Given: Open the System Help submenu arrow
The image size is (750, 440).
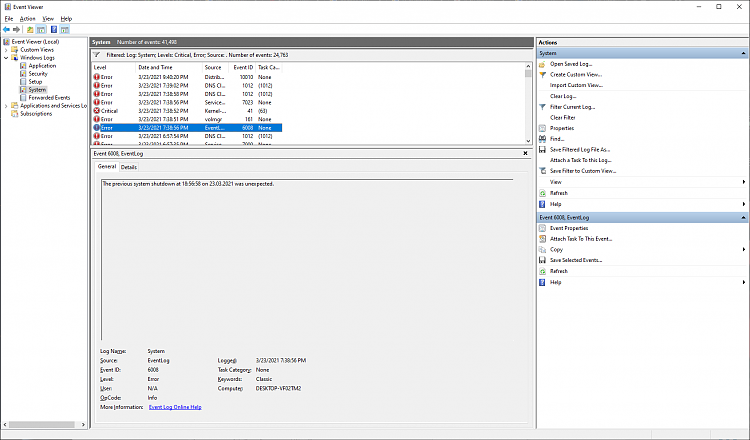Looking at the screenshot, I should 744,204.
